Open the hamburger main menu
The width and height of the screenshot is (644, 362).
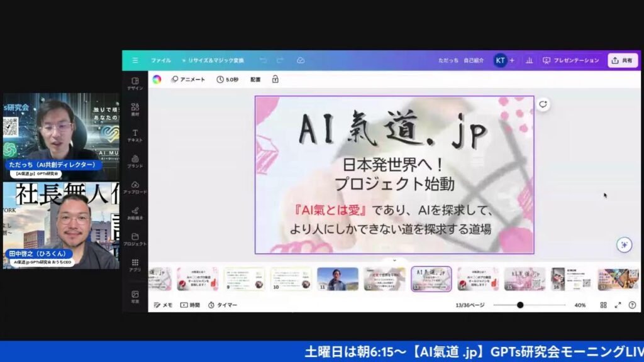pos(135,60)
